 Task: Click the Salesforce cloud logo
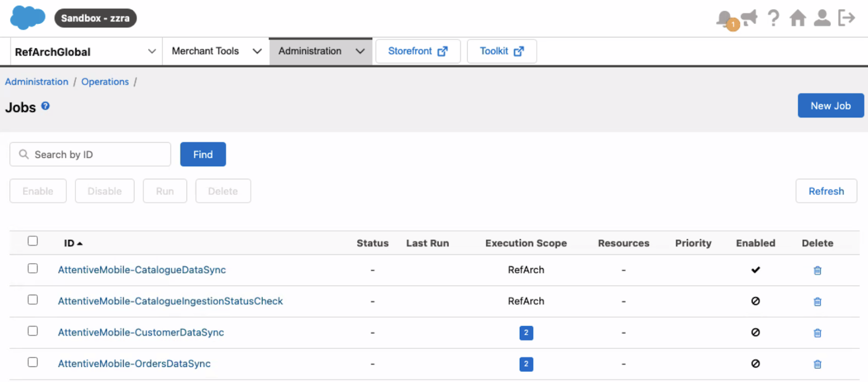[28, 17]
